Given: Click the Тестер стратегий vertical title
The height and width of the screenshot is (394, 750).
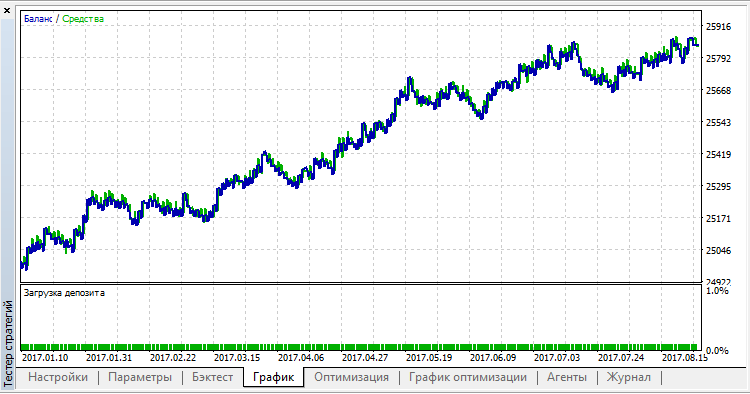Looking at the screenshot, I should pyautogui.click(x=8, y=343).
